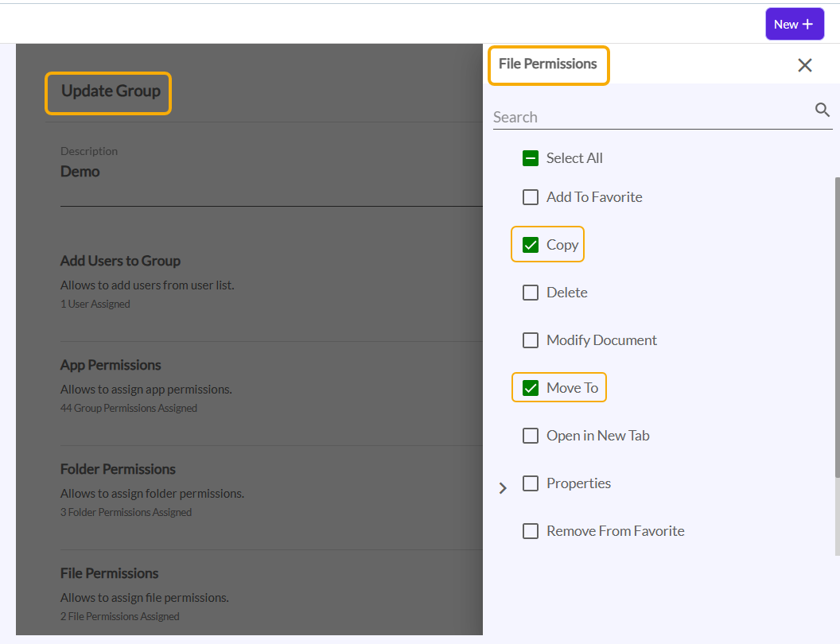The image size is (840, 644).
Task: Open Add Users to Group section
Action: point(120,261)
